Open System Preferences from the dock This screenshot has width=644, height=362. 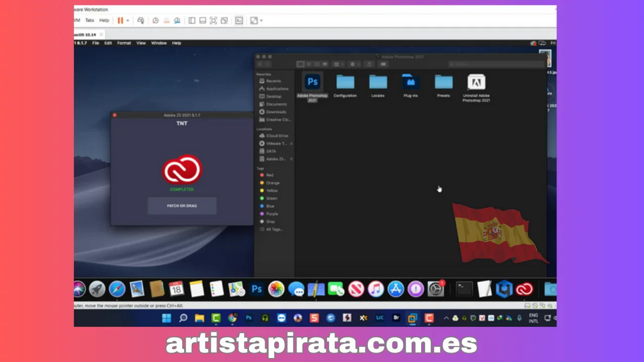(436, 289)
